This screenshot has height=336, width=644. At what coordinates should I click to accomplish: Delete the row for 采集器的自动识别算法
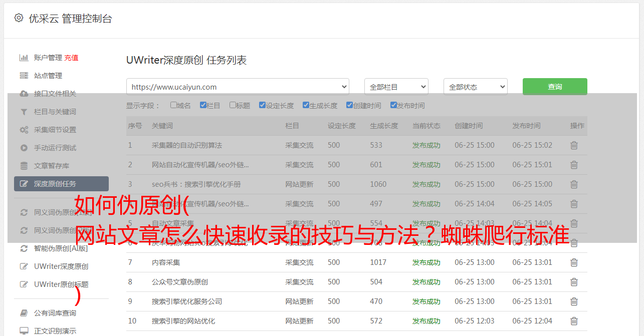click(574, 145)
